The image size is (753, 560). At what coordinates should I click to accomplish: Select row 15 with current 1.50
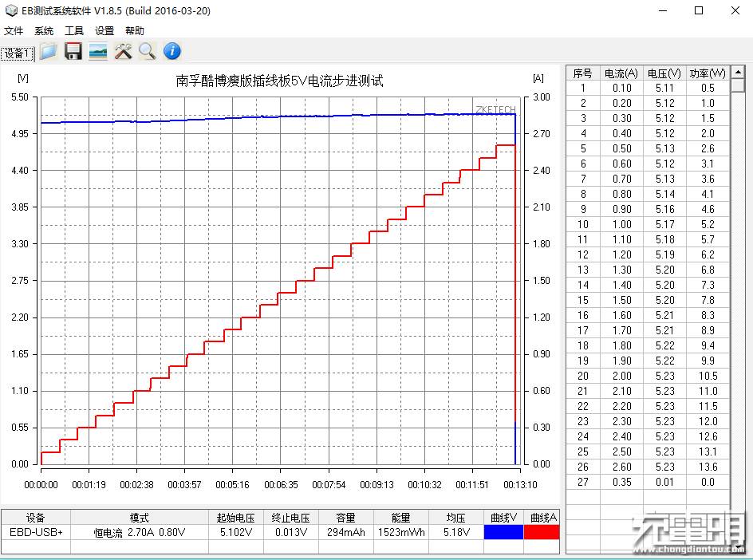pos(648,300)
